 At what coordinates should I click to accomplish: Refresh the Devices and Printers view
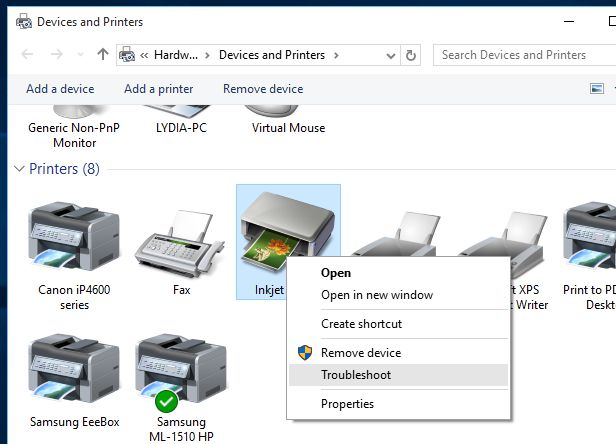(411, 55)
